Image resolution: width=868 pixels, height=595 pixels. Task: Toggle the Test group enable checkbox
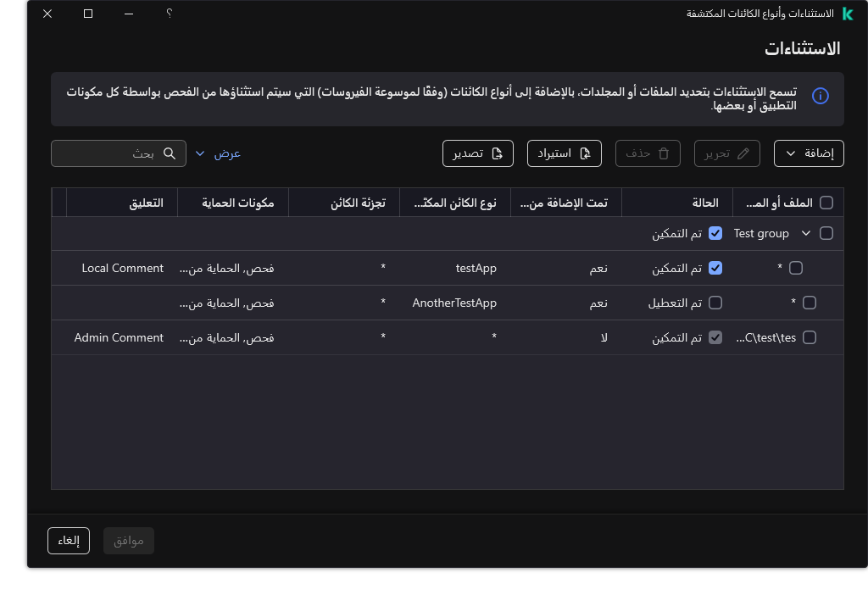click(x=715, y=233)
